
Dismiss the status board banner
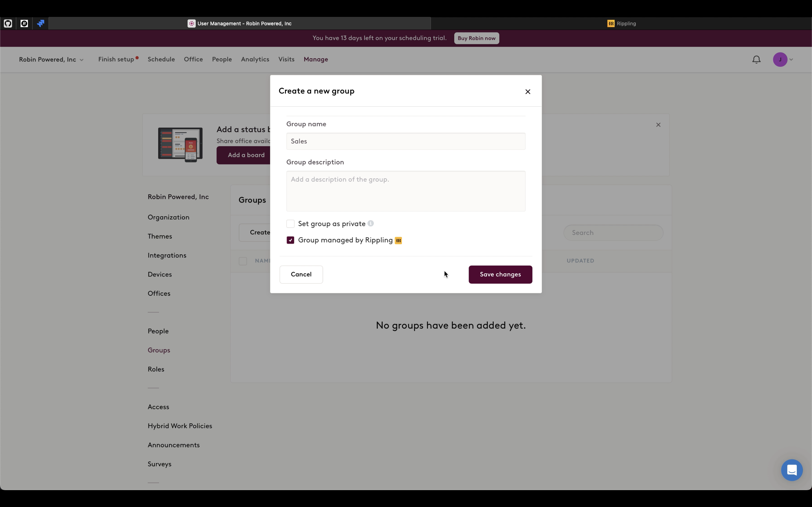(x=658, y=125)
